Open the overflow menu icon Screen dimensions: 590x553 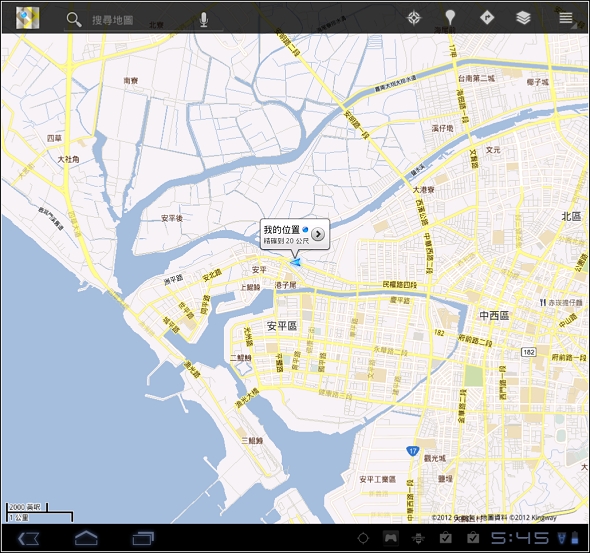pos(566,18)
